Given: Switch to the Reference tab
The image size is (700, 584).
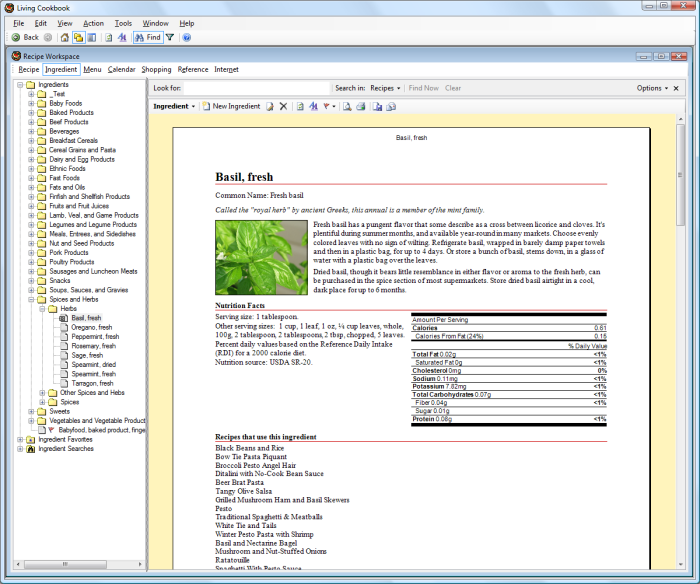Looking at the screenshot, I should tap(193, 69).
